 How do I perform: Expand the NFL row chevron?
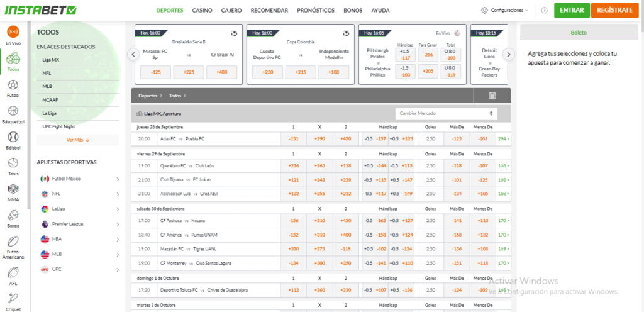118,194
